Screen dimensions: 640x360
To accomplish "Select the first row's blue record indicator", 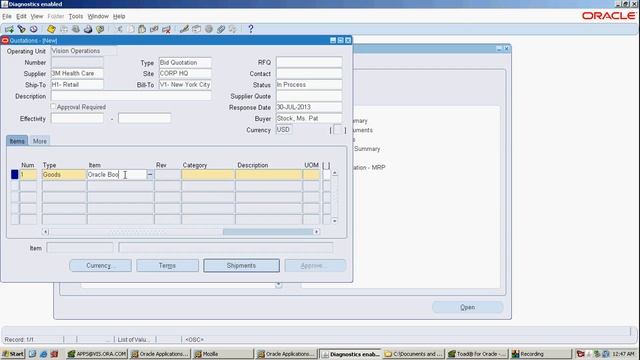I will pyautogui.click(x=15, y=175).
